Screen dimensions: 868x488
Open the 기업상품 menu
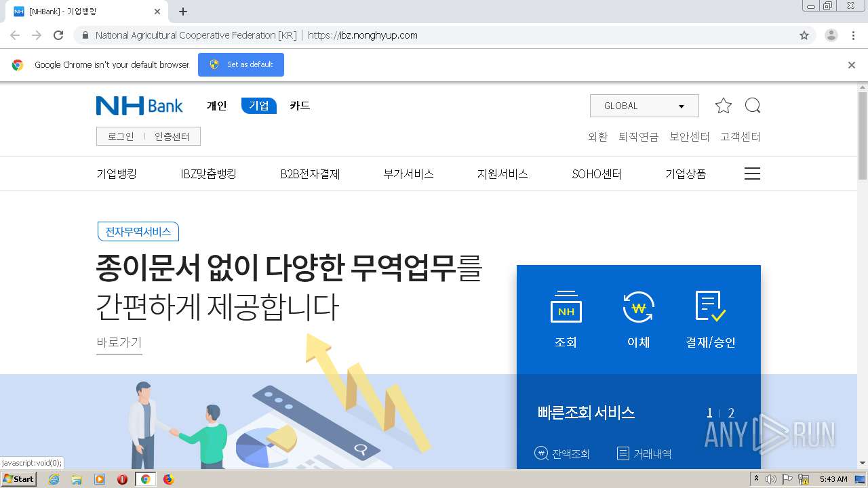(x=686, y=174)
